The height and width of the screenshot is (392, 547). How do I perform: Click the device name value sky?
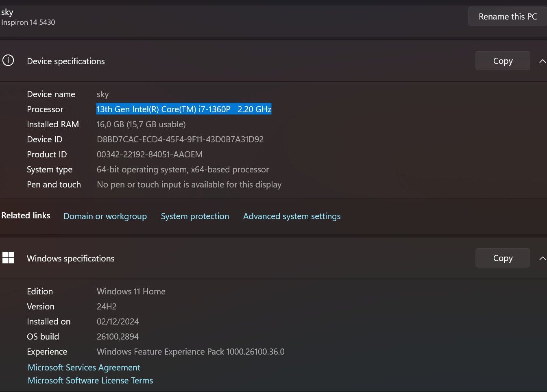[103, 94]
